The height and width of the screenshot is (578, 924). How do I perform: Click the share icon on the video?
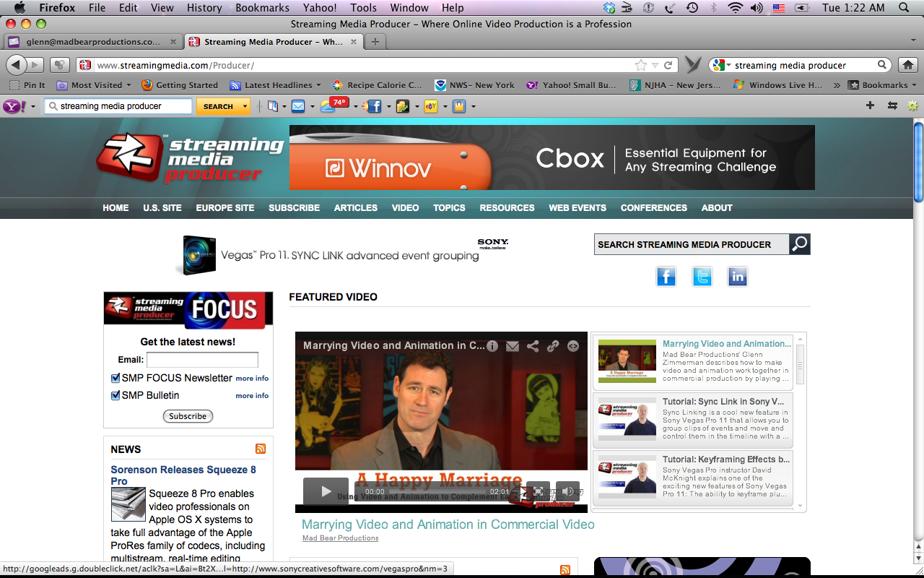pos(533,346)
